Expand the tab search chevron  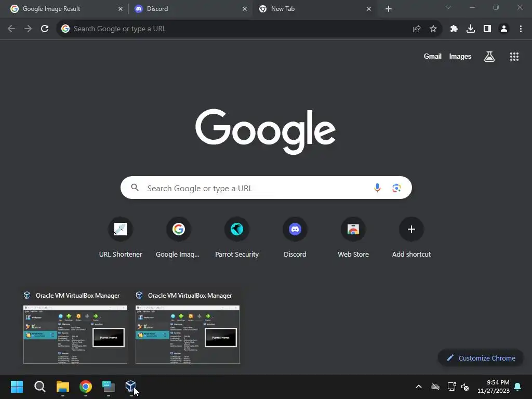coord(448,7)
